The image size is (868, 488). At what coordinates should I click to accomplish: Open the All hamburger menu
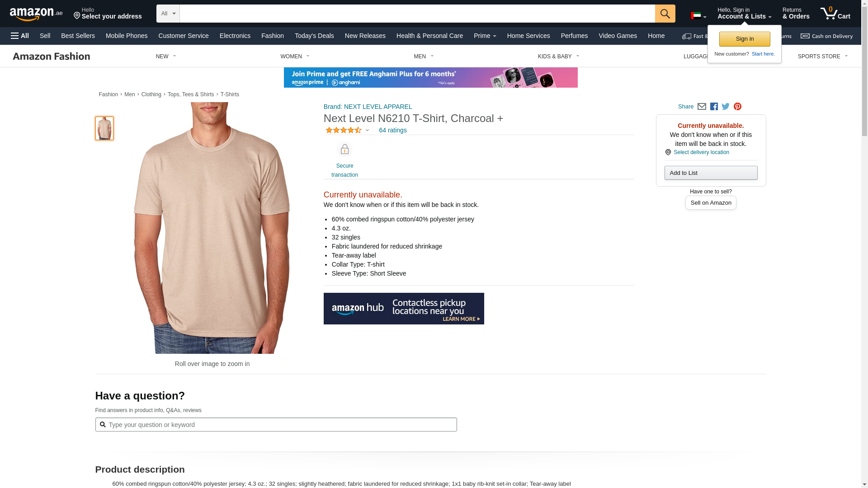pos(20,36)
